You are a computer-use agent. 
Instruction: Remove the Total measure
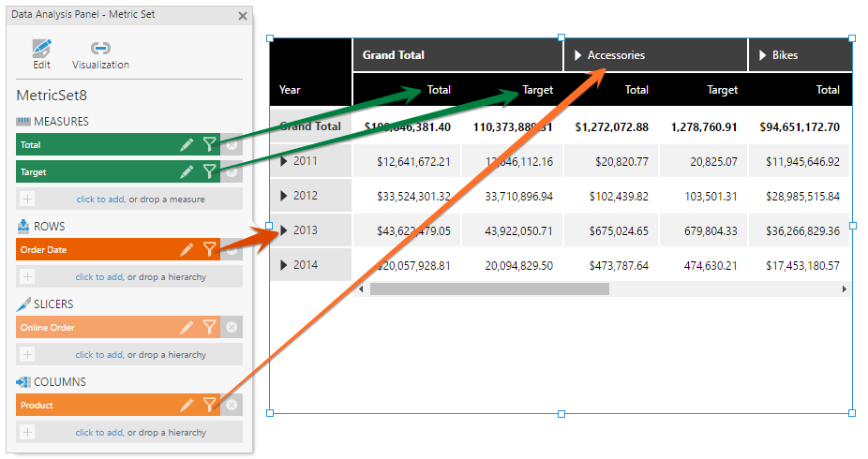click(x=232, y=145)
